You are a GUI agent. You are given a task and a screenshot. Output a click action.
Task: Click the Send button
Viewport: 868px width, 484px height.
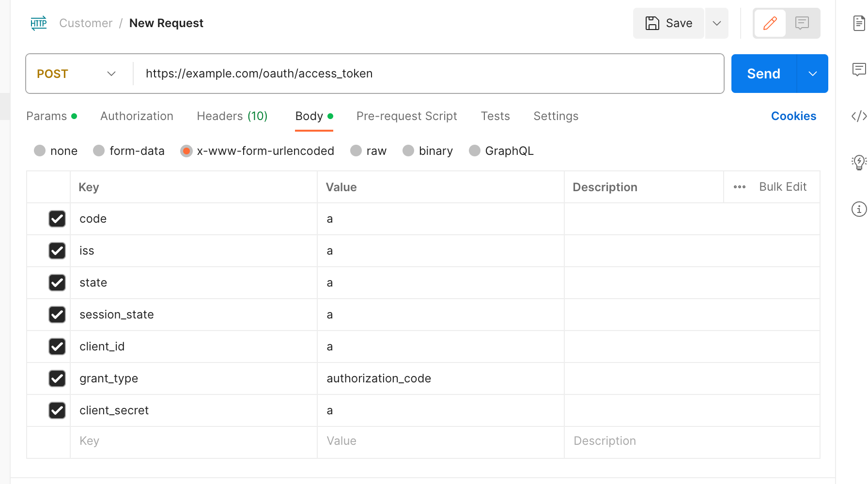point(763,74)
